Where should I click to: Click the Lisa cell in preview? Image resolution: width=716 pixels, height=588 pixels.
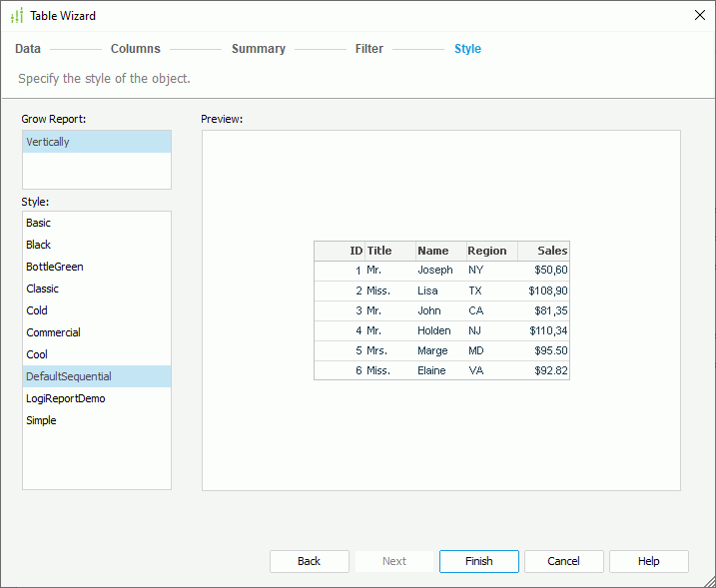(427, 291)
